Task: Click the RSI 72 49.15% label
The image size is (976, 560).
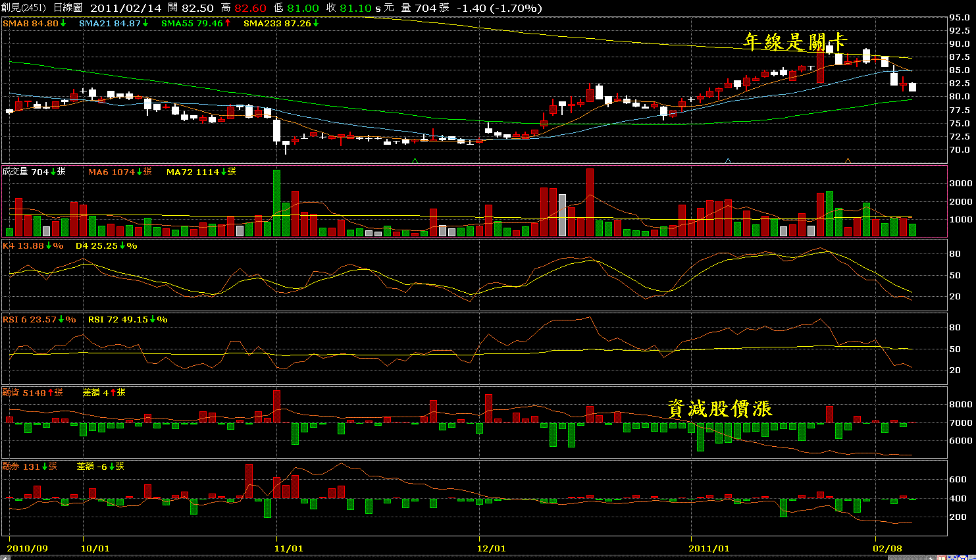Action: pyautogui.click(x=128, y=319)
